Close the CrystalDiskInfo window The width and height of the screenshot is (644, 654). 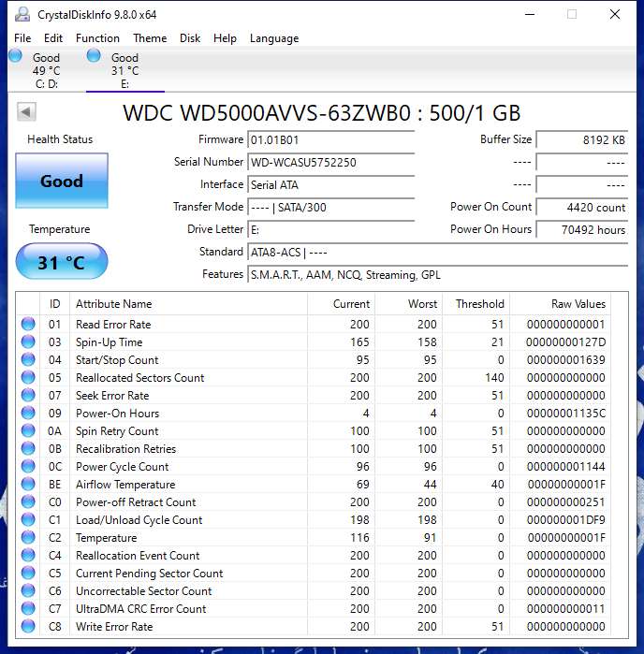(x=615, y=15)
